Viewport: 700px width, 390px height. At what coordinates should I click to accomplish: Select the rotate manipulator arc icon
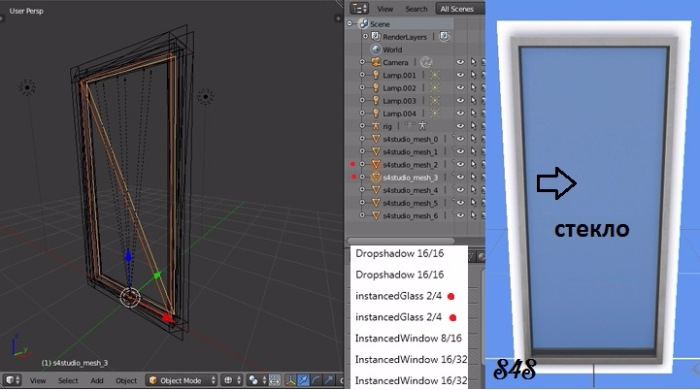coord(317,380)
